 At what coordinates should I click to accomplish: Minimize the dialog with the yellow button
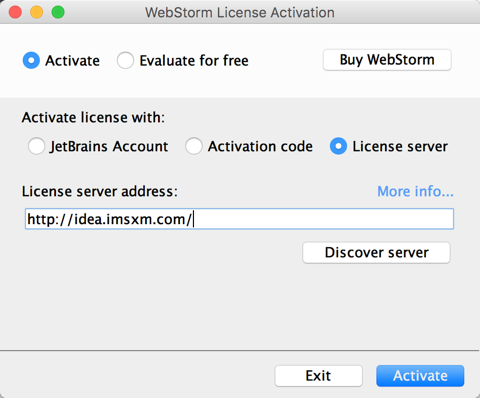37,12
